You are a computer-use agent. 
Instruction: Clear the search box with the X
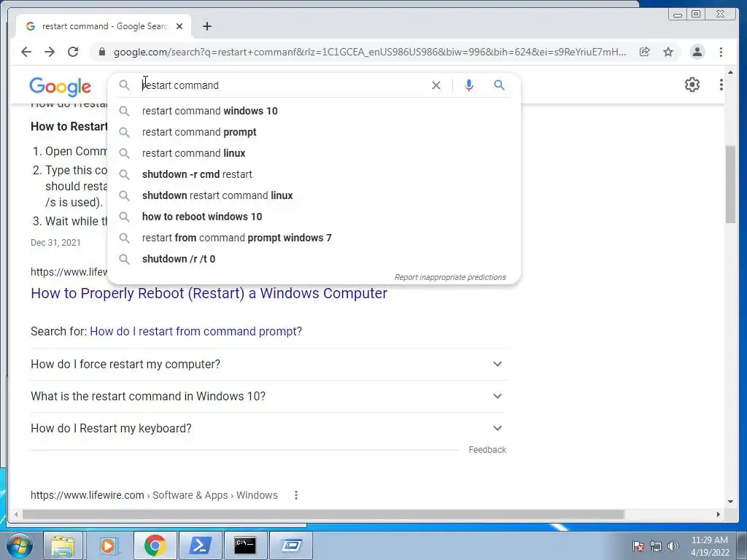(x=436, y=85)
